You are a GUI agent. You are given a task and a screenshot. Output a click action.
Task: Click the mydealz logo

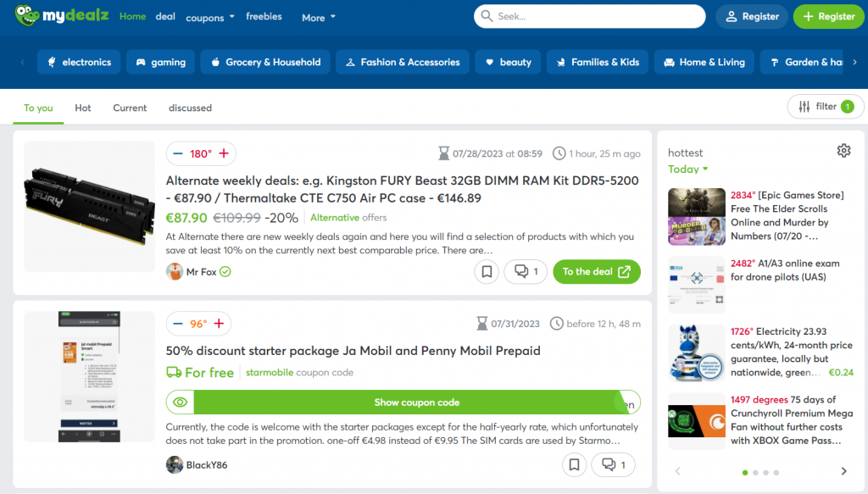click(x=61, y=15)
